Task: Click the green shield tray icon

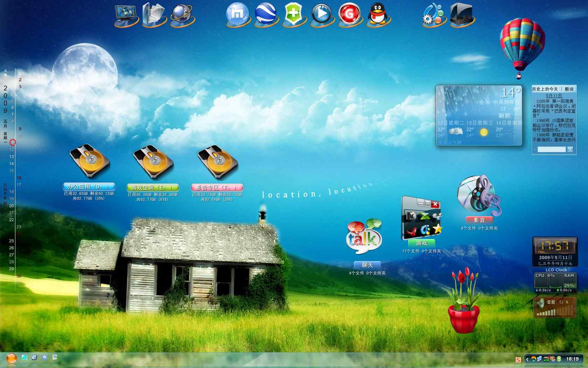Action: coord(559,359)
